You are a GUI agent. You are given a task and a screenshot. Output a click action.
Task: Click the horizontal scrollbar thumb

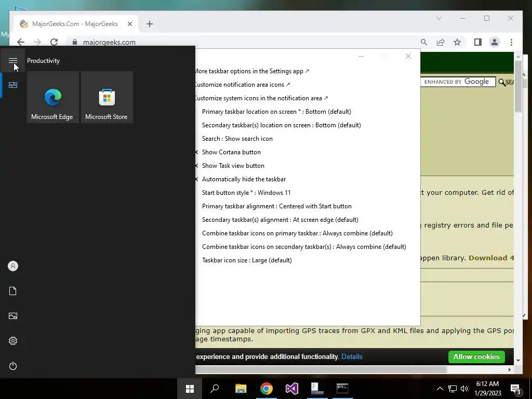coord(321,369)
